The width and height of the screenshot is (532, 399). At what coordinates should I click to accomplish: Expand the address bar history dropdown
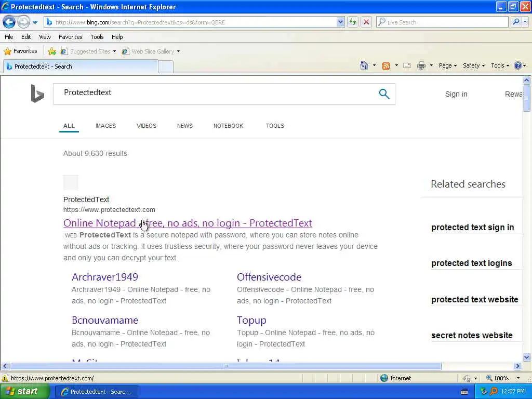click(x=340, y=22)
